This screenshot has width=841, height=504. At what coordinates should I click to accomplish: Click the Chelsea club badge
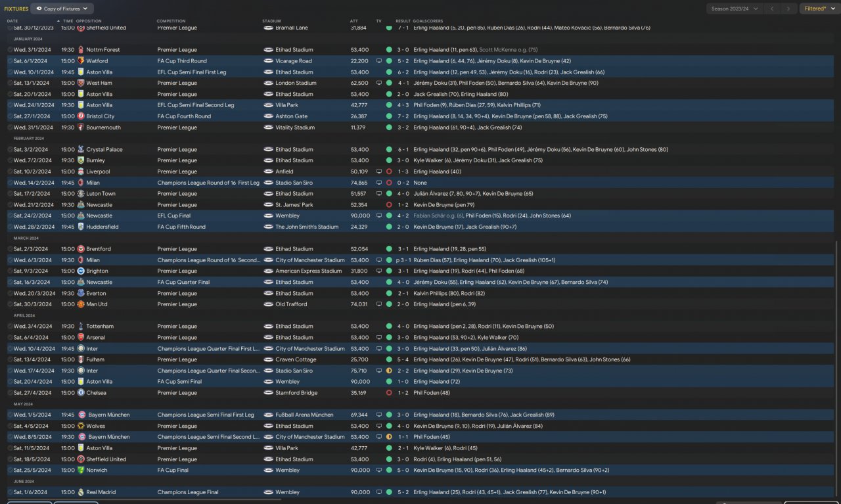(81, 393)
